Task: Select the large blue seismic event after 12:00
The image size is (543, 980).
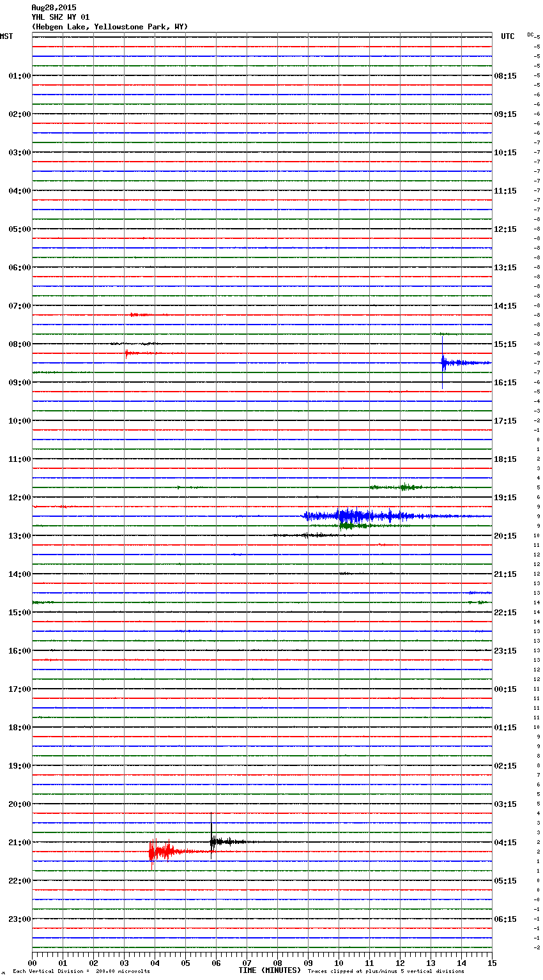Action: click(358, 516)
